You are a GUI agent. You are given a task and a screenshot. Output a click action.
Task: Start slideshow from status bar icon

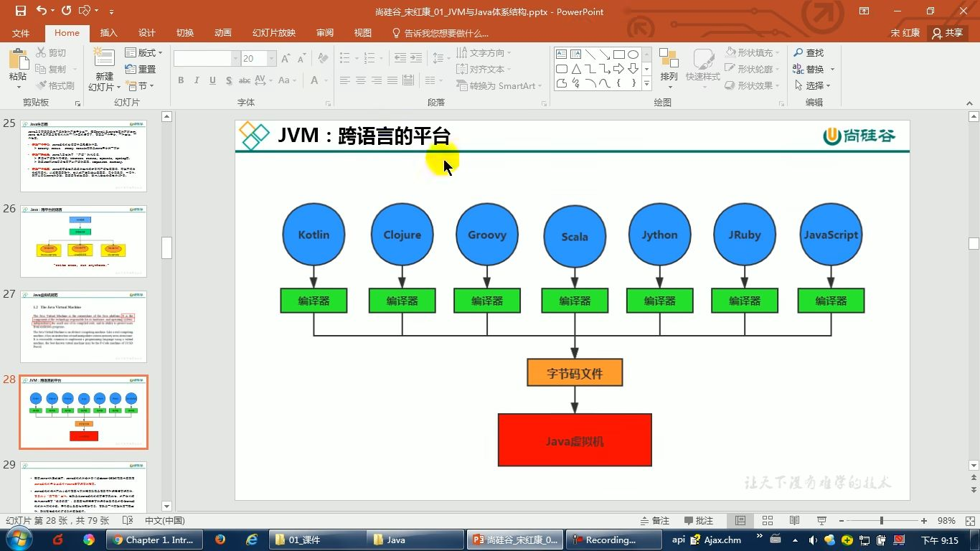pyautogui.click(x=821, y=521)
